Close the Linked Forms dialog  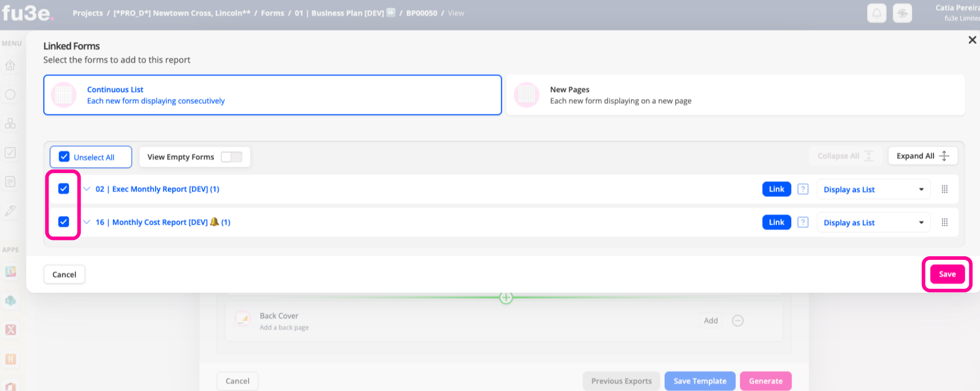pos(972,40)
